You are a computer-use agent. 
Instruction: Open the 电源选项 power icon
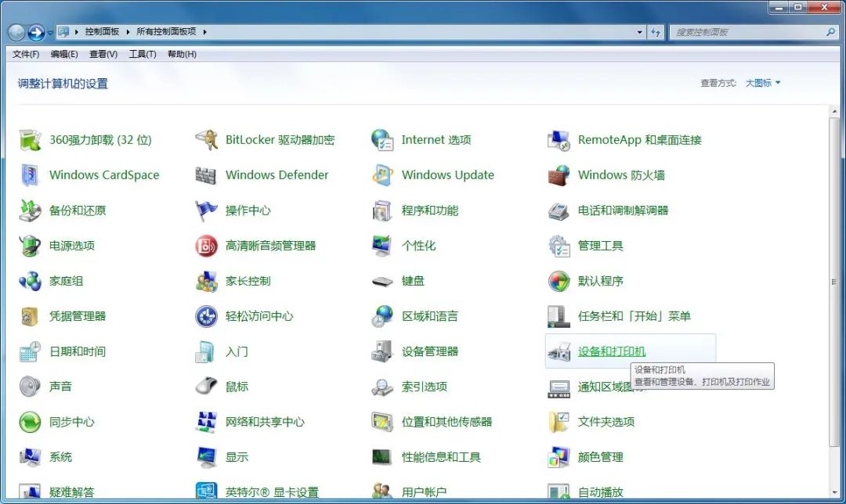tap(31, 246)
